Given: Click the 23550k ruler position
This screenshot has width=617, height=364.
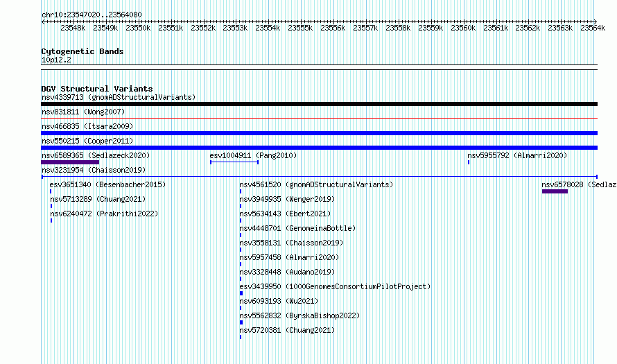Looking at the screenshot, I should point(138,28).
